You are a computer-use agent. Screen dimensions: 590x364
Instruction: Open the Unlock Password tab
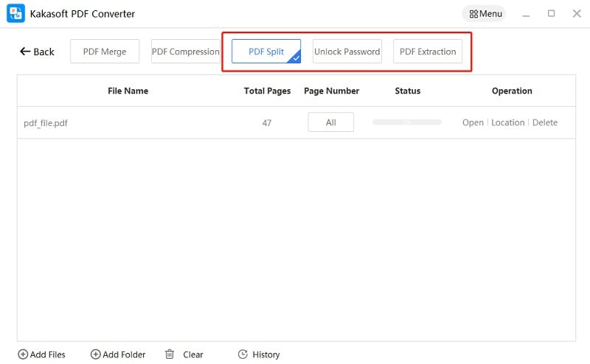click(x=347, y=52)
